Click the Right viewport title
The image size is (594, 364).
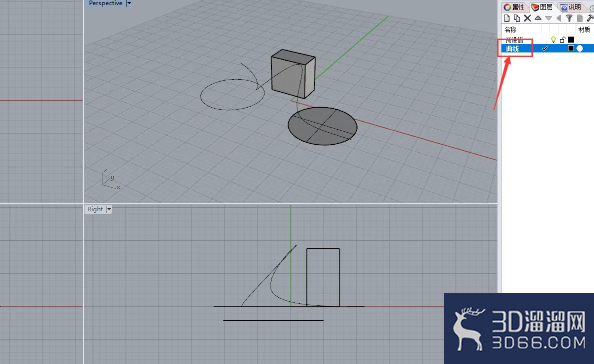click(95, 209)
